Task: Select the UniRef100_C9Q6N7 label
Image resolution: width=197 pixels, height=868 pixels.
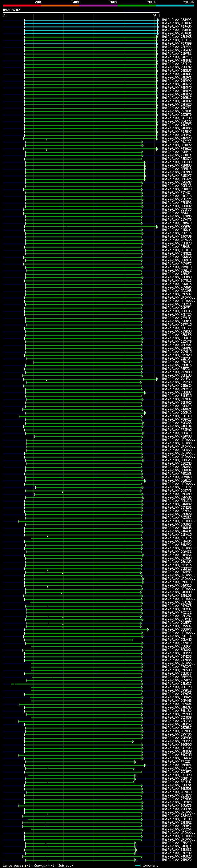Action: coord(177,182)
